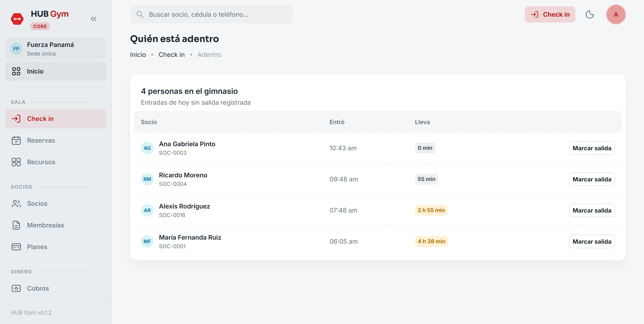644x324 pixels.
Task: Open Membresías in the sidebar
Action: tap(56, 225)
